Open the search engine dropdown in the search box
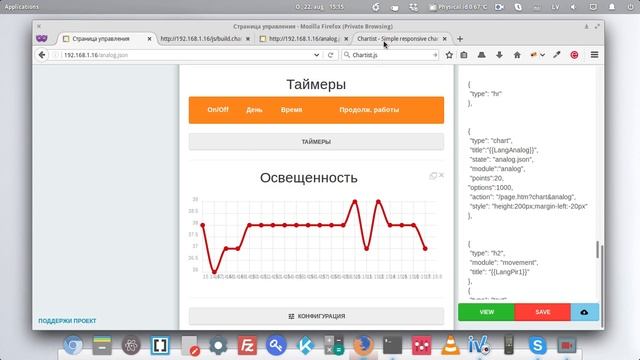 click(347, 55)
